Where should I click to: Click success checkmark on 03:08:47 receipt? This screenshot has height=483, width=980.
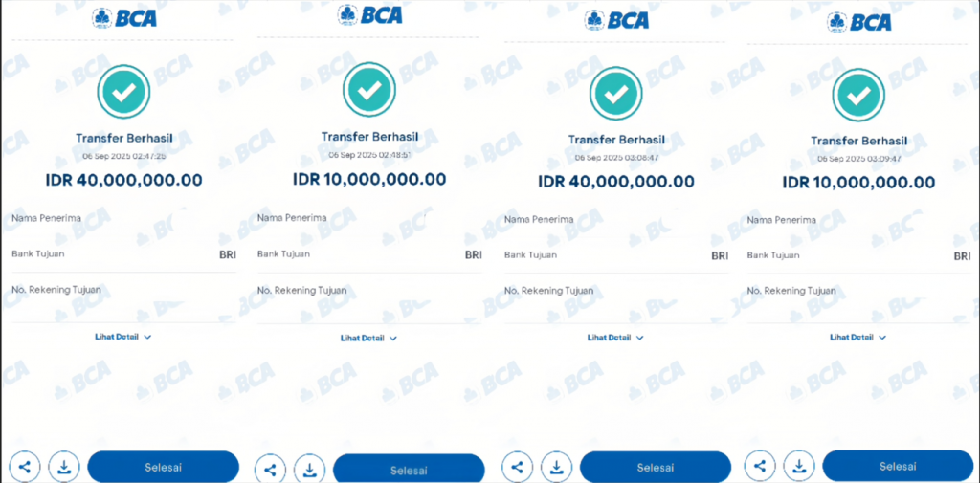pos(615,93)
